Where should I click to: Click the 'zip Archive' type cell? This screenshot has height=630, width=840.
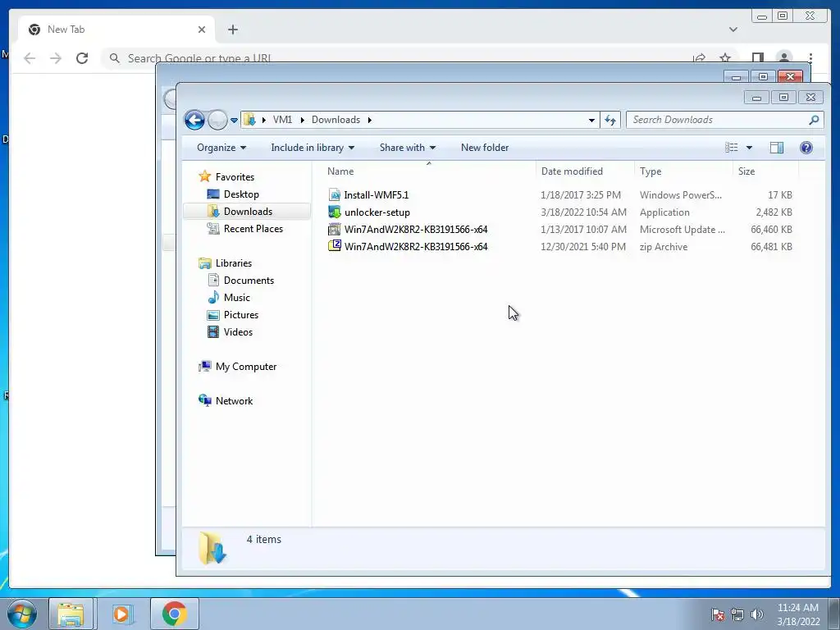click(x=663, y=246)
